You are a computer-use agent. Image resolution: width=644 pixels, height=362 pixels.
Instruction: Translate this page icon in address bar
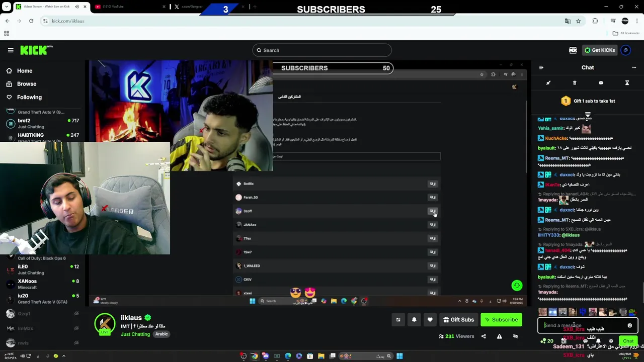pyautogui.click(x=568, y=21)
